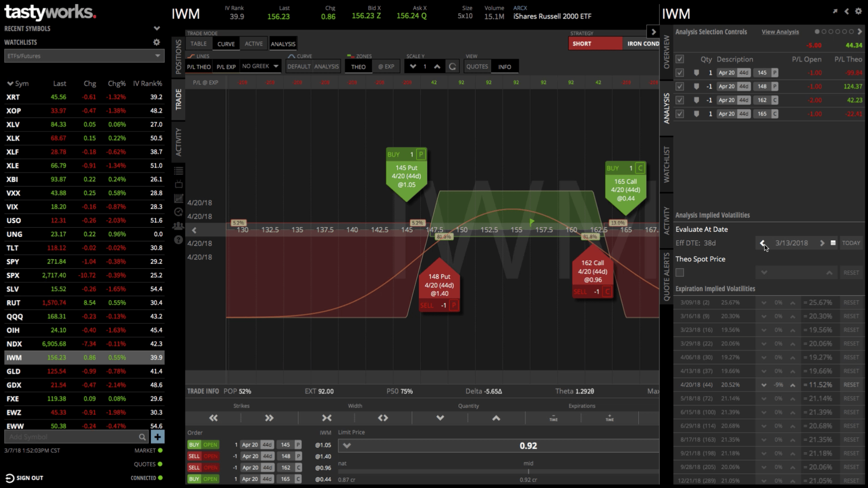Open the TV video sidebar icon
Screen dimensions: 868x488
coord(178,184)
